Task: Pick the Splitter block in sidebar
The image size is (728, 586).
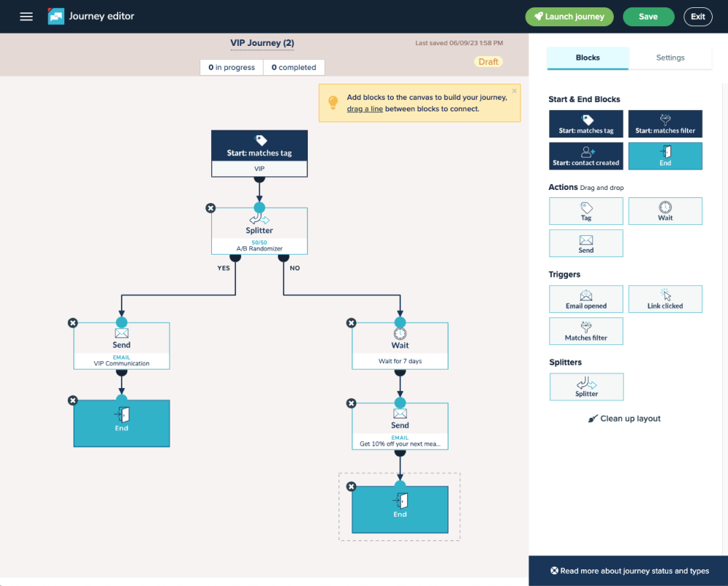Action: [x=586, y=387]
